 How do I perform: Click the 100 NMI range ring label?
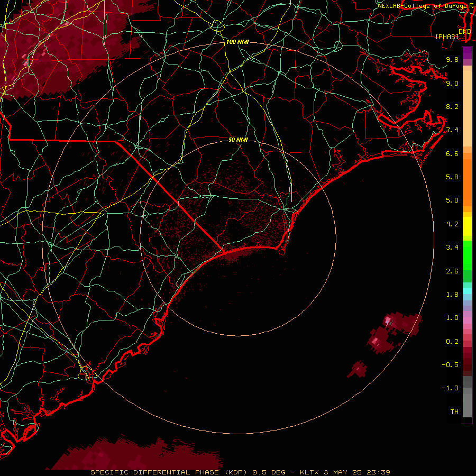tap(237, 42)
